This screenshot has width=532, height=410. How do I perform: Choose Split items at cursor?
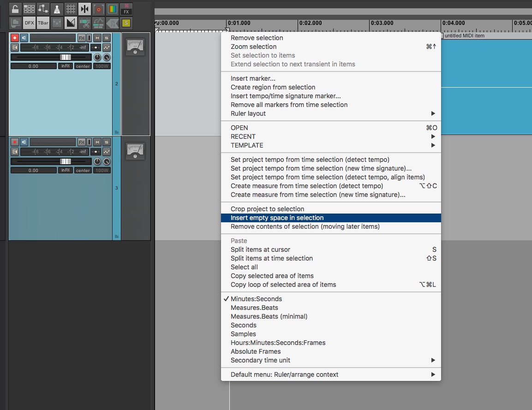point(331,250)
